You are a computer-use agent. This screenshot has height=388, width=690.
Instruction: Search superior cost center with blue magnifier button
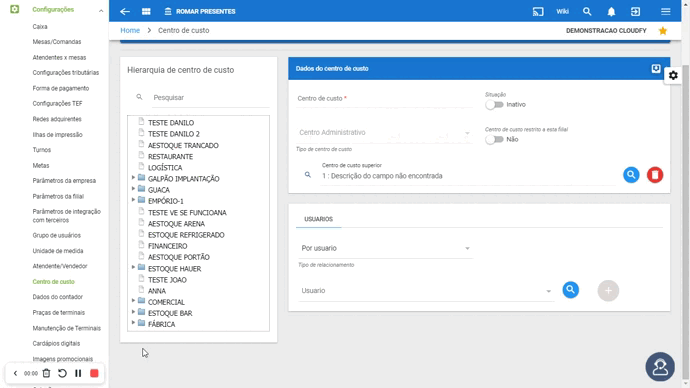[631, 175]
